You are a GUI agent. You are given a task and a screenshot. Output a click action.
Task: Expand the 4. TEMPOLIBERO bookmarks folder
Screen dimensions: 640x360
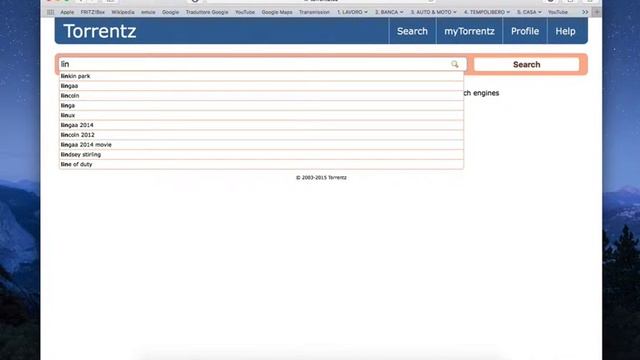[487, 12]
